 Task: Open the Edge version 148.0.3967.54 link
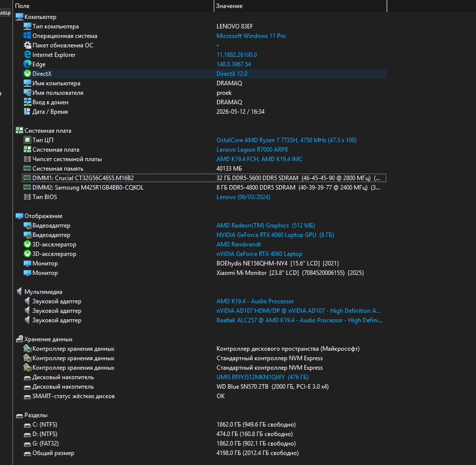tap(234, 64)
